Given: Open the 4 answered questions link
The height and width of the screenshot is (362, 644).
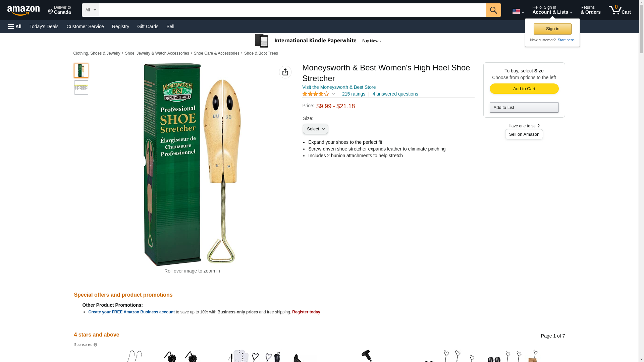Looking at the screenshot, I should 395,94.
